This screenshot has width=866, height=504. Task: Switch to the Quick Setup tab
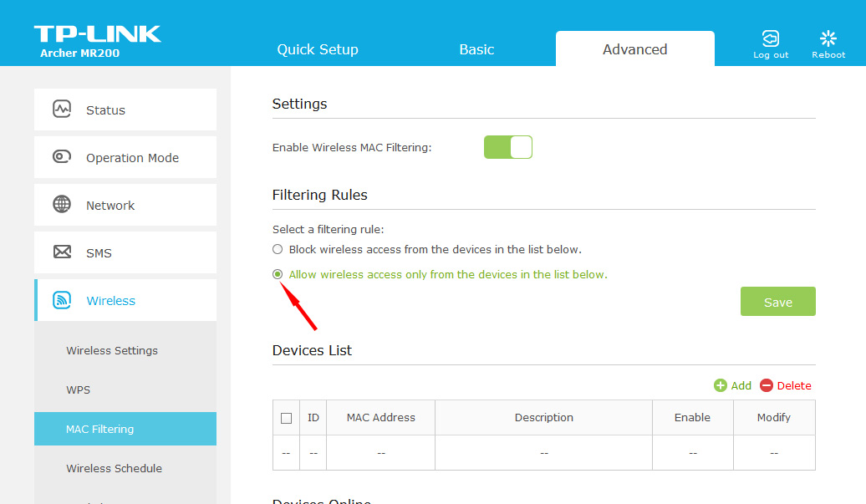click(318, 49)
